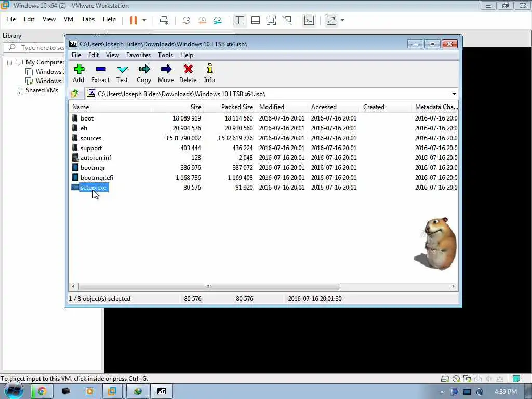Click the stretch guest display icon
Viewport: 532px width, 399px height.
point(331,20)
